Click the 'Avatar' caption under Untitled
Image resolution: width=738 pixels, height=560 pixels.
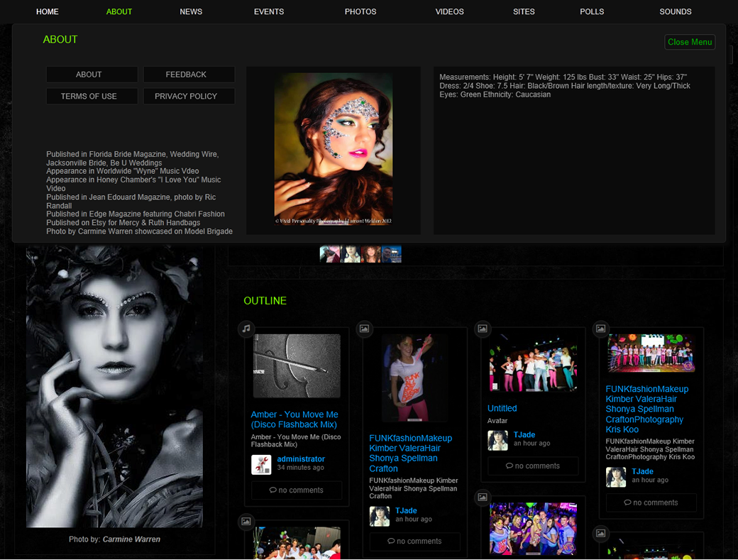497,421
